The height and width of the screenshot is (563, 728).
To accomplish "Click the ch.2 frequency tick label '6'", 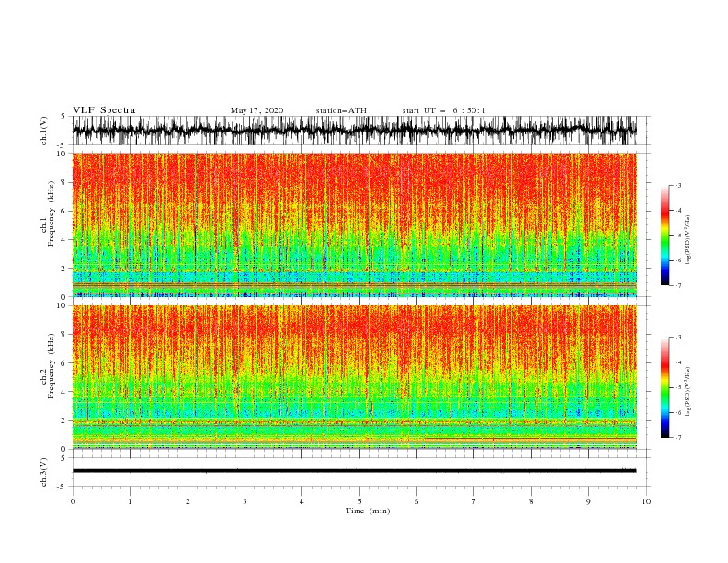I will coord(65,363).
